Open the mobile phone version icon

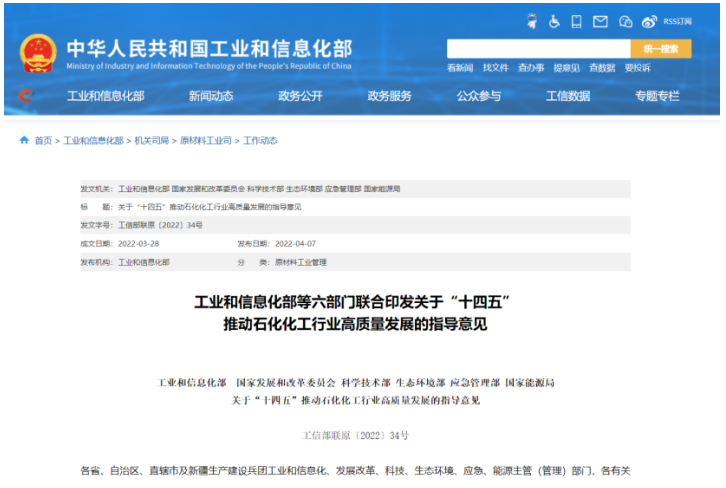[x=576, y=21]
